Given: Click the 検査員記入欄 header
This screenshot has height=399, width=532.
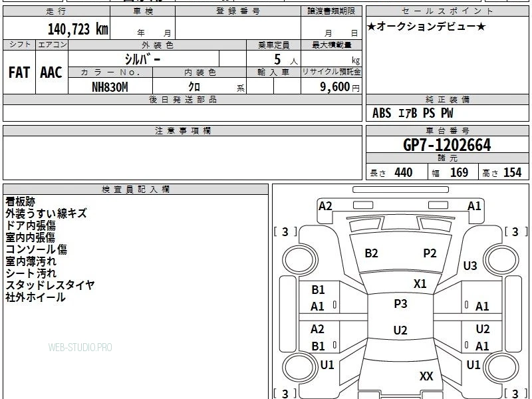Looking at the screenshot, I should click(136, 190).
